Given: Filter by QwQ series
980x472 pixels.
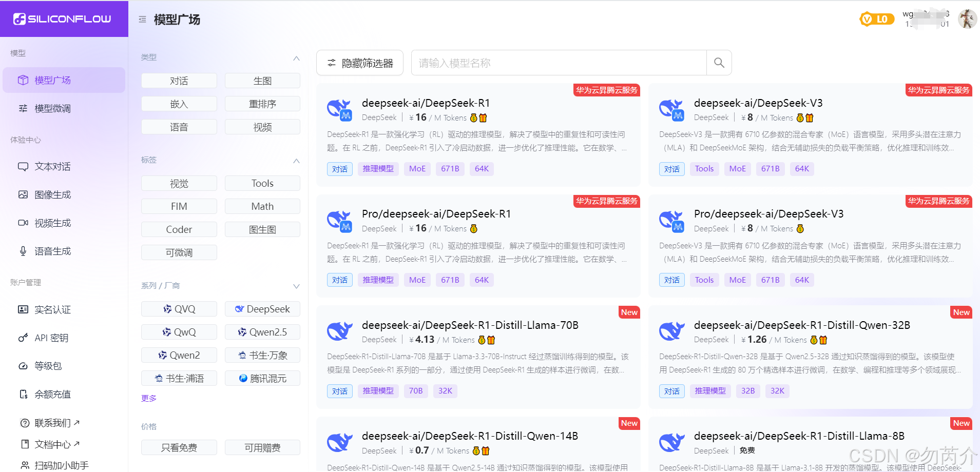Looking at the screenshot, I should (179, 332).
